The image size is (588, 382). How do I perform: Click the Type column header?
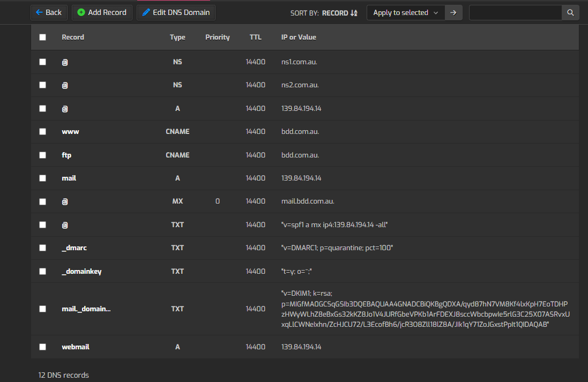tap(177, 38)
